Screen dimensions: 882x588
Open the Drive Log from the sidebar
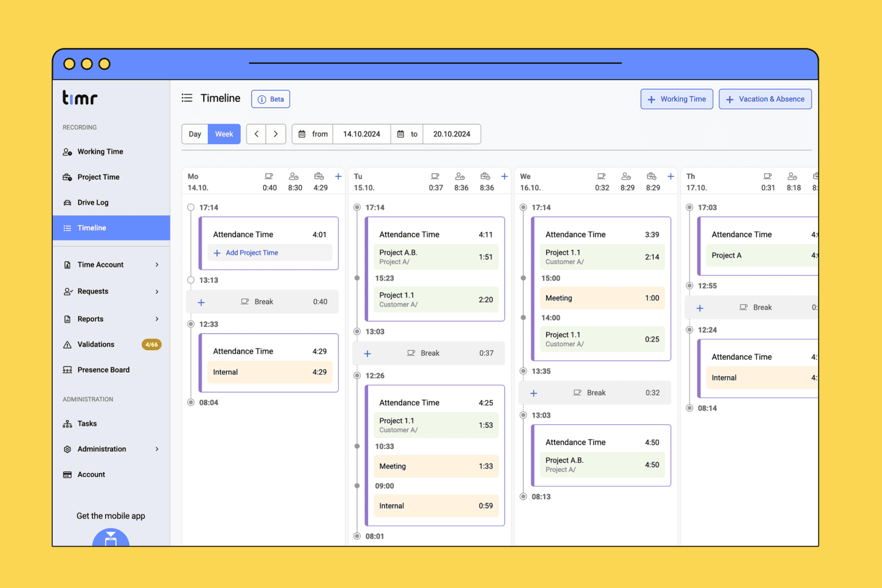[x=93, y=202]
